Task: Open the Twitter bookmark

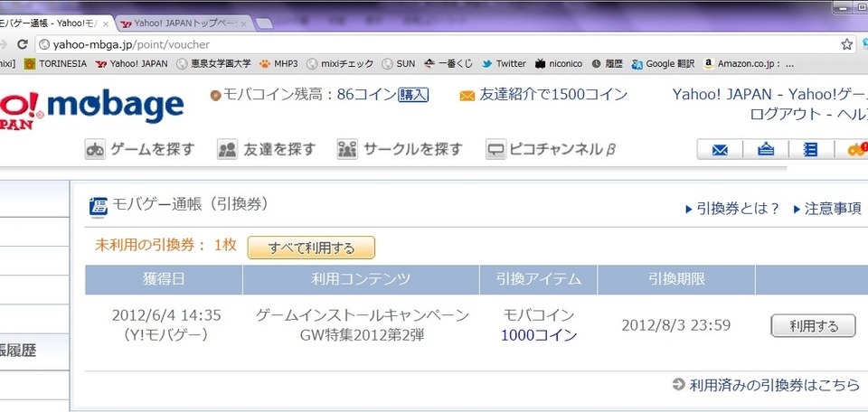Action: 504,63
